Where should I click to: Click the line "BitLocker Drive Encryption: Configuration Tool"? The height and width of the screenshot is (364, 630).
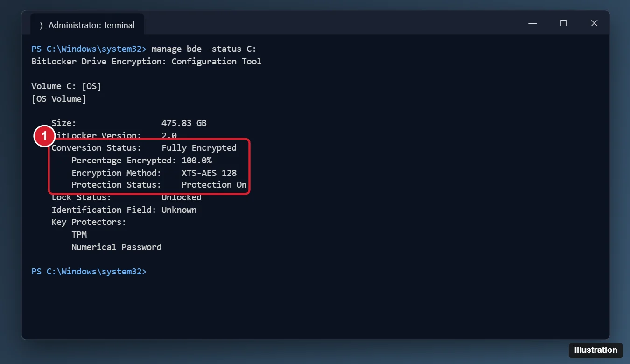point(147,62)
